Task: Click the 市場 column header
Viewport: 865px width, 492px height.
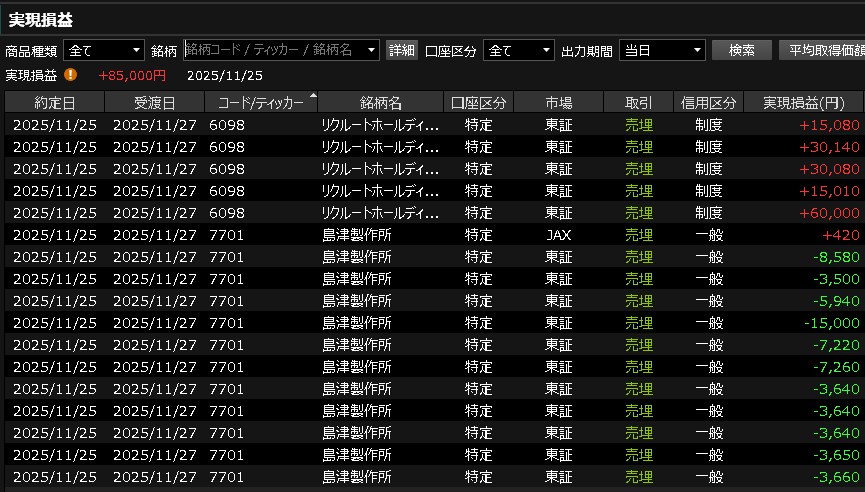Action: (x=558, y=103)
